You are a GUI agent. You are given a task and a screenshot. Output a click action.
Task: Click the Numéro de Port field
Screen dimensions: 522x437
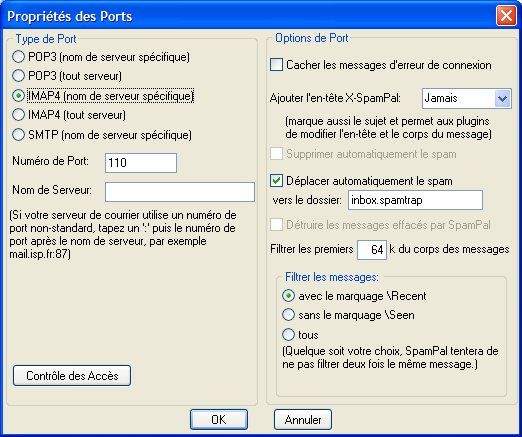pos(141,163)
